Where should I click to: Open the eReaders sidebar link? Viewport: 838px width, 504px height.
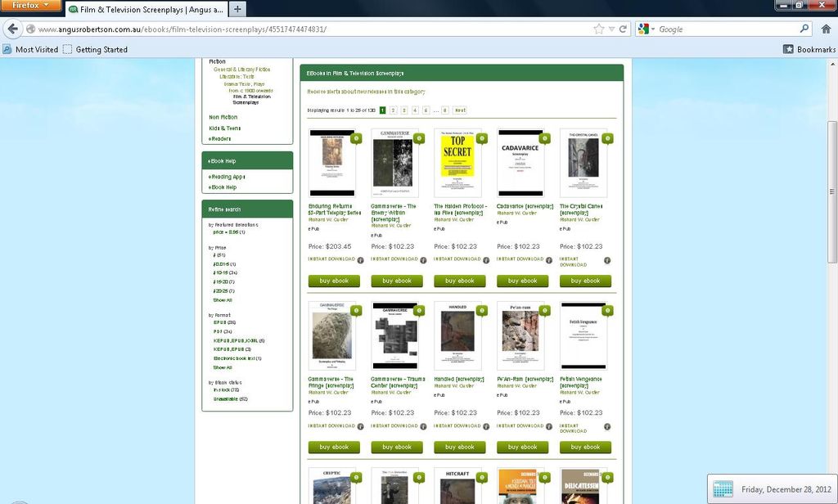tap(219, 139)
